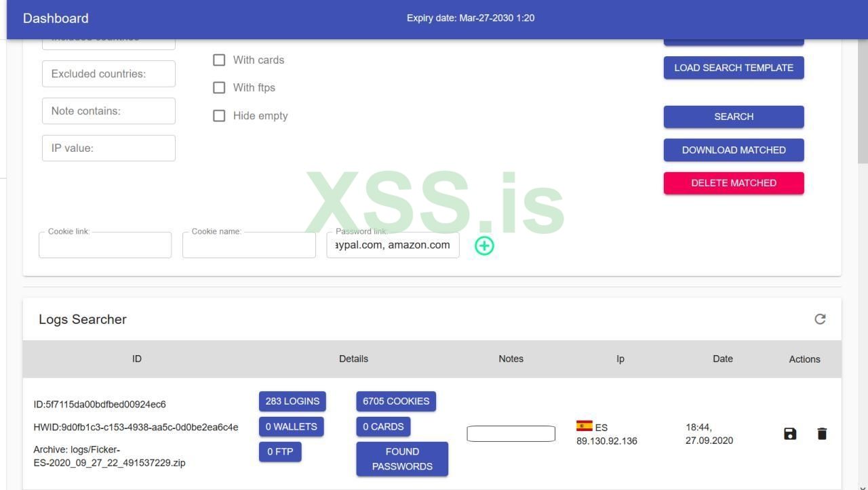
Task: Click the Date column header
Action: (723, 359)
